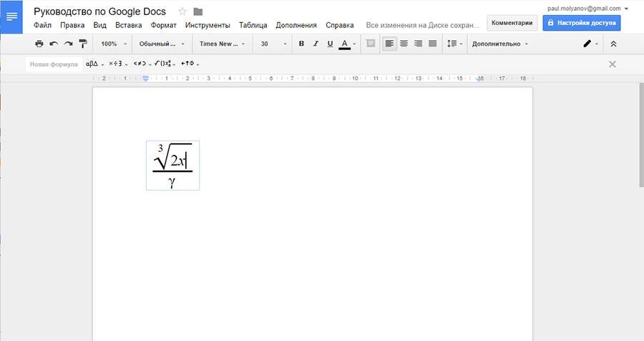
Task: Open the root and fraction operations menu
Action: (x=165, y=64)
